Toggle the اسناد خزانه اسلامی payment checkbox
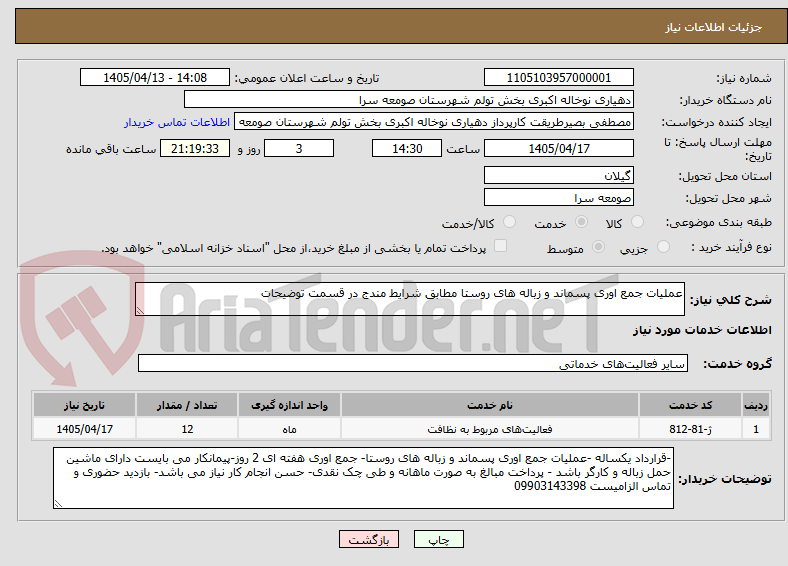Viewport: 788px width, 566px height. pyautogui.click(x=500, y=246)
